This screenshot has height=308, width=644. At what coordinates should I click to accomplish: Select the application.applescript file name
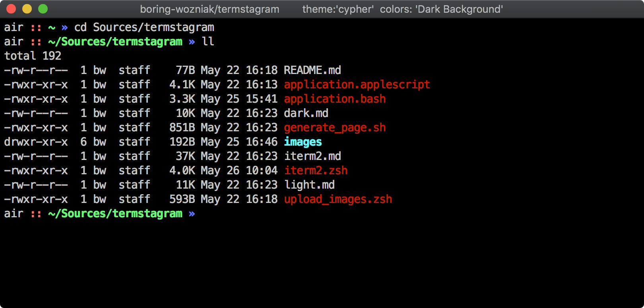point(357,85)
